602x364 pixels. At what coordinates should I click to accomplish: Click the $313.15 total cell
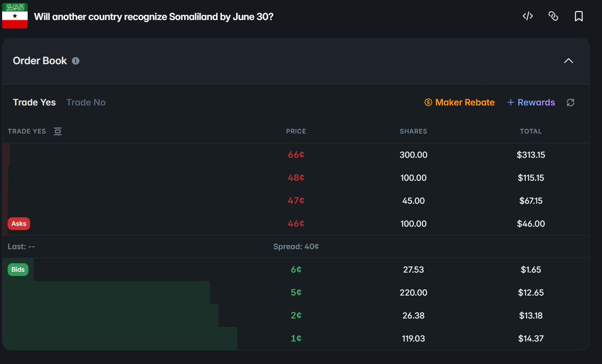point(531,155)
